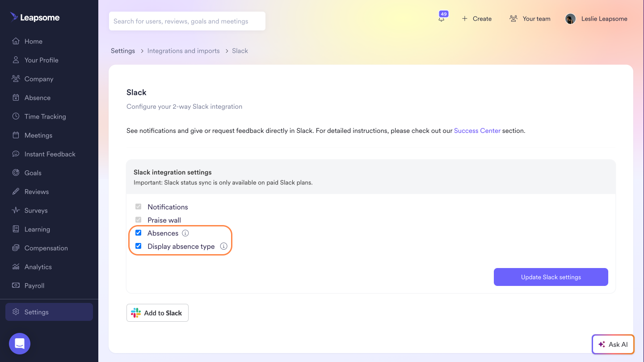Go to Settings breadcrumb
This screenshot has width=644, height=362.
coord(123,51)
